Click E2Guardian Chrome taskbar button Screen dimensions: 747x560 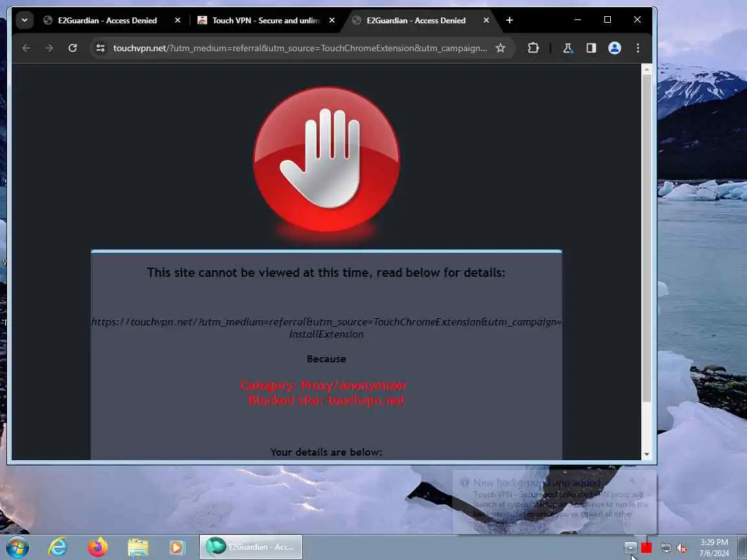tap(250, 547)
